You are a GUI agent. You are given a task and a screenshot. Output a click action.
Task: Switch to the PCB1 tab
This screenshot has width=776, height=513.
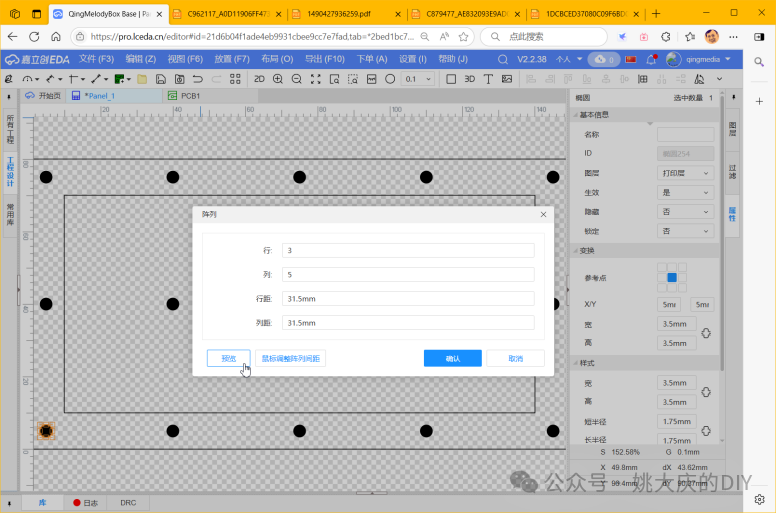pyautogui.click(x=189, y=97)
